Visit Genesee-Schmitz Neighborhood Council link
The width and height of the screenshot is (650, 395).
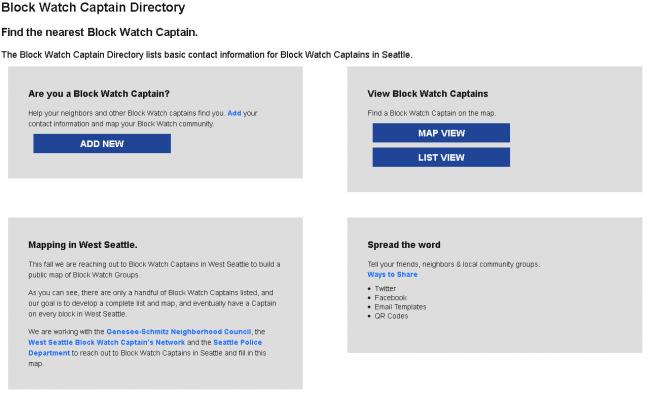(179, 332)
